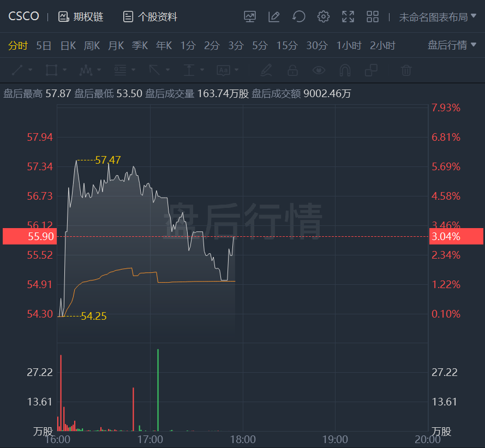Toggle the magnet snap mode
This screenshot has width=485, height=448.
click(345, 70)
